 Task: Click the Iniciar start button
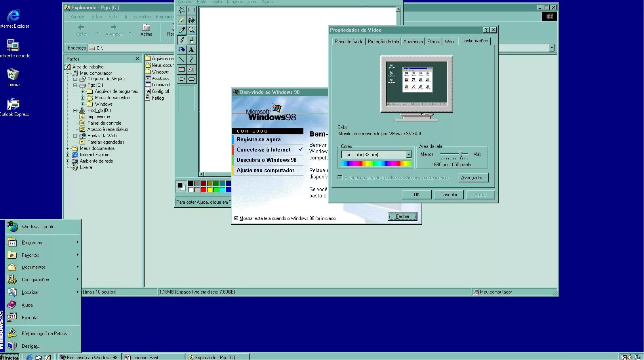10,357
